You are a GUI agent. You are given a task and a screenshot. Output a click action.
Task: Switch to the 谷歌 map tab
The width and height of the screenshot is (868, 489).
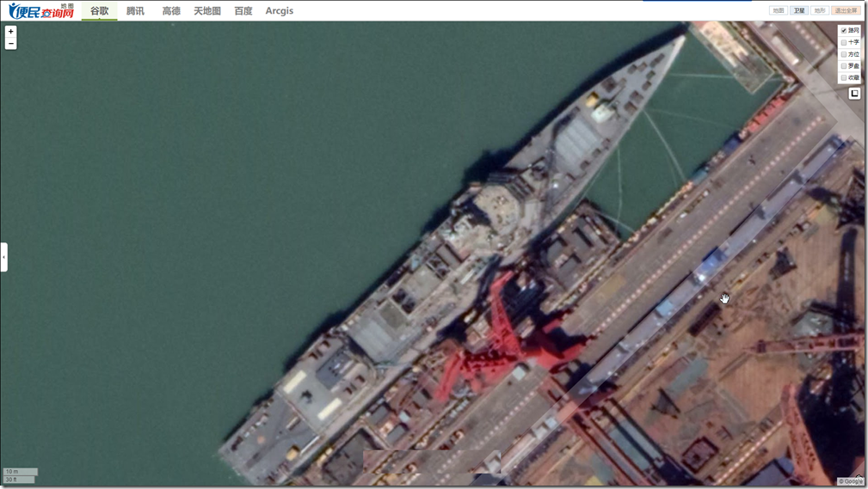click(x=100, y=11)
